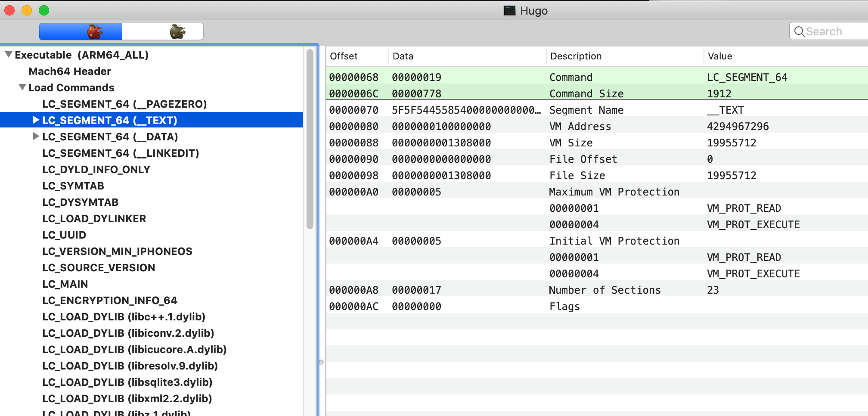Sort by the Offset column header
Image resolution: width=868 pixels, height=416 pixels.
[357, 56]
